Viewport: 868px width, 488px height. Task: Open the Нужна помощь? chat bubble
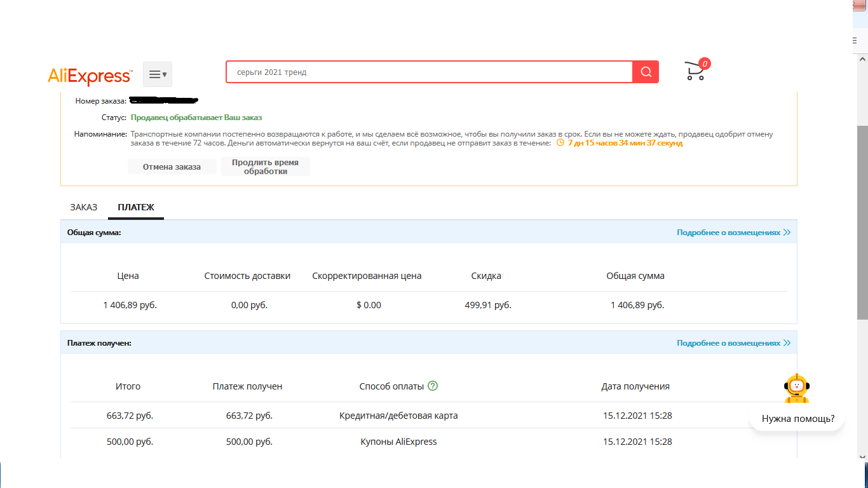[797, 419]
